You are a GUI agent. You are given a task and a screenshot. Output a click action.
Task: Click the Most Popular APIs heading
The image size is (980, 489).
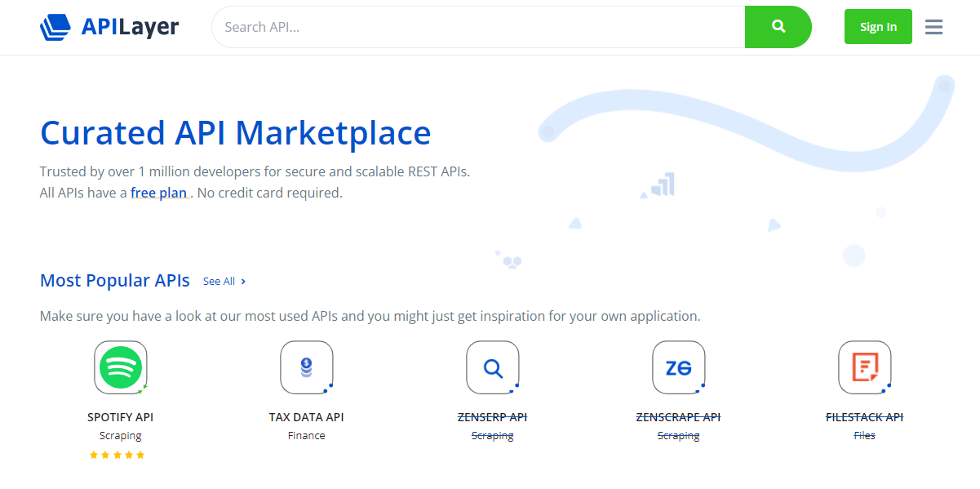(115, 281)
